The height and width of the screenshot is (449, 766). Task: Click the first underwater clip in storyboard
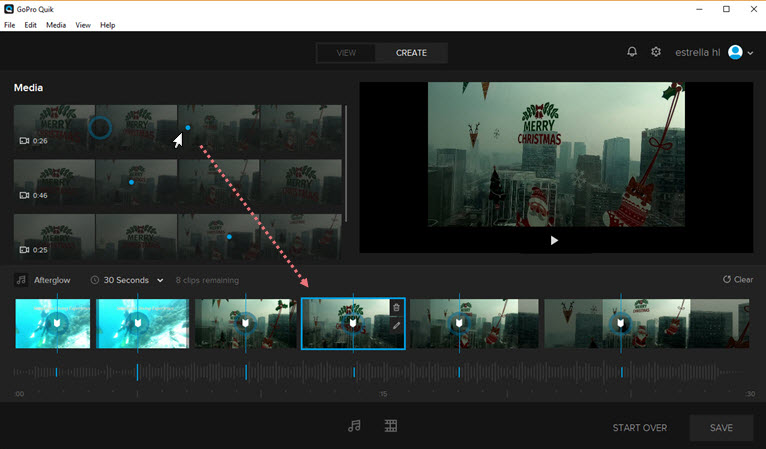pos(53,323)
